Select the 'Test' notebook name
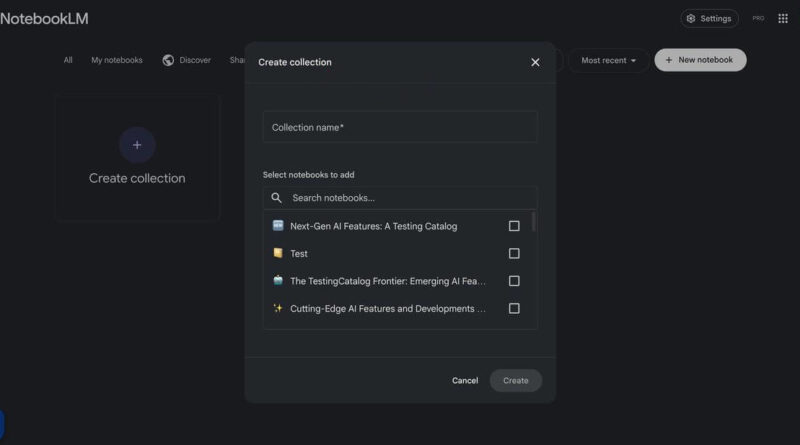 (x=299, y=254)
